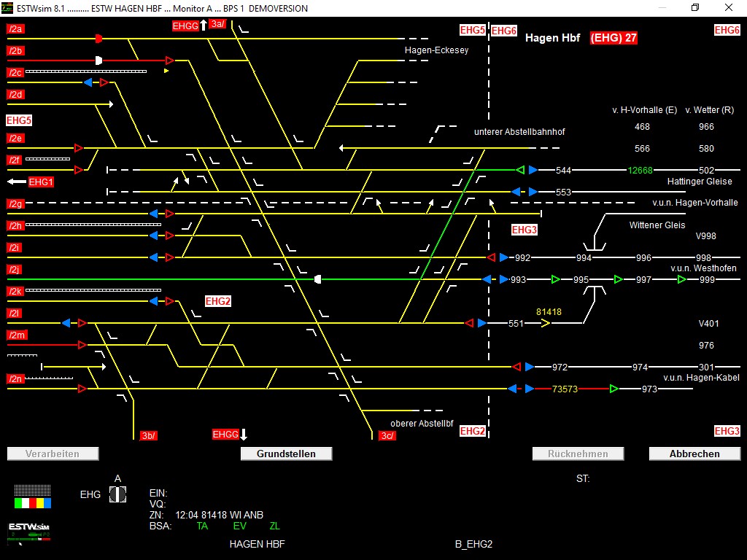The height and width of the screenshot is (560, 747).
Task: Click the green signal between 995 and 997
Action: [618, 279]
